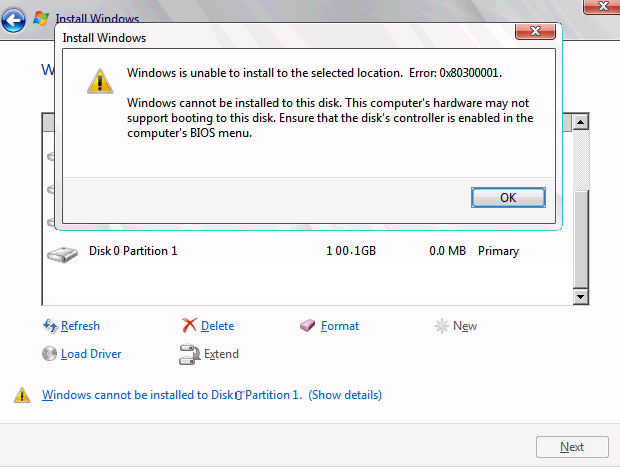
Task: Click the Load Driver disc icon
Action: click(50, 354)
